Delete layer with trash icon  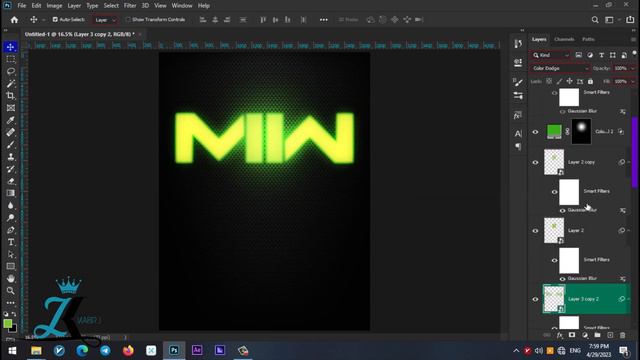622,335
